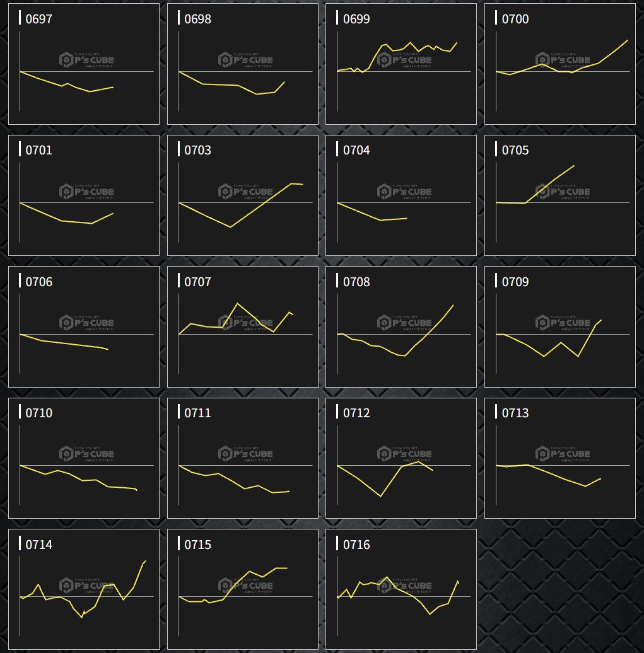The height and width of the screenshot is (653, 644).
Task: Click the 0703 number label
Action: pos(197,151)
